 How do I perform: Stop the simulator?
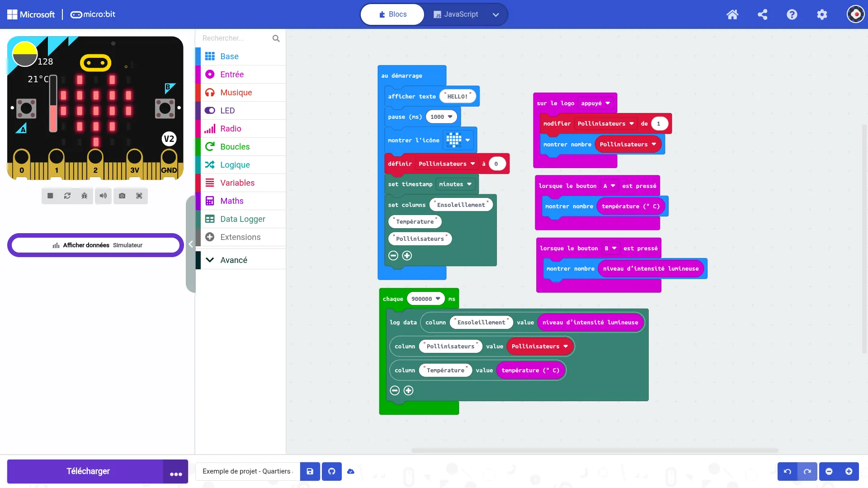[50, 196]
